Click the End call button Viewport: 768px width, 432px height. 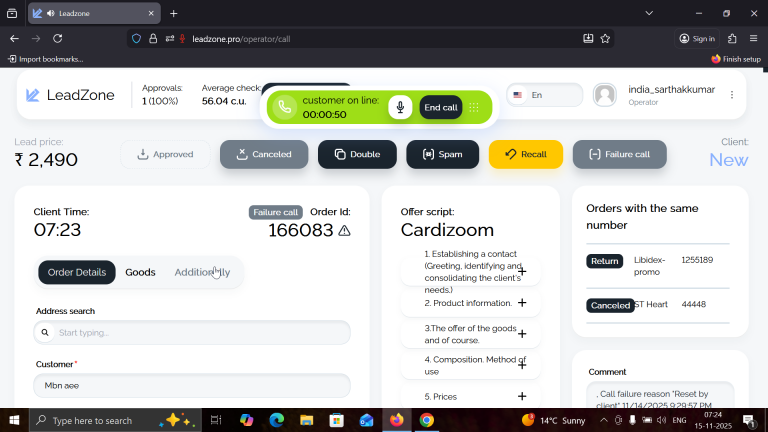[440, 107]
